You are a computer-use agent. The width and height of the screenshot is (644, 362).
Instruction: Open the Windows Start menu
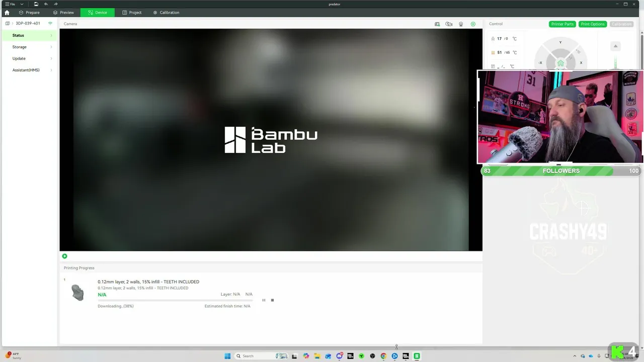[x=227, y=356]
